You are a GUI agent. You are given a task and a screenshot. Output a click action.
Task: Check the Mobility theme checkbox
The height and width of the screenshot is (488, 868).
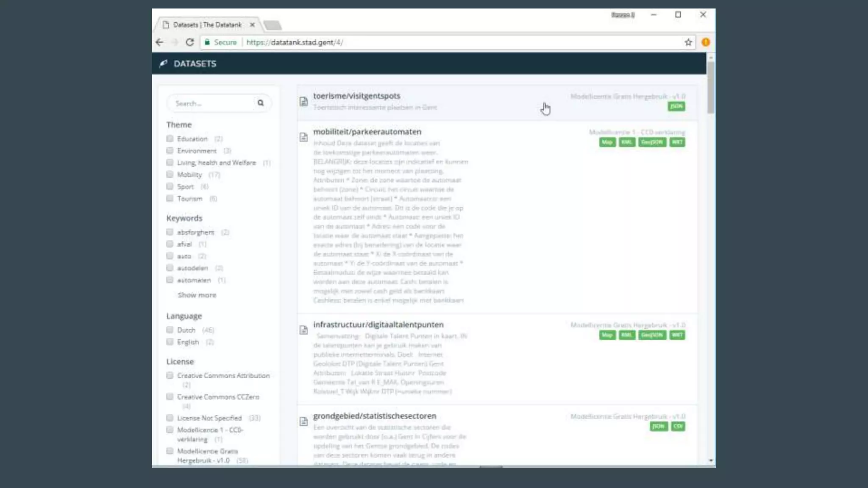tap(170, 175)
